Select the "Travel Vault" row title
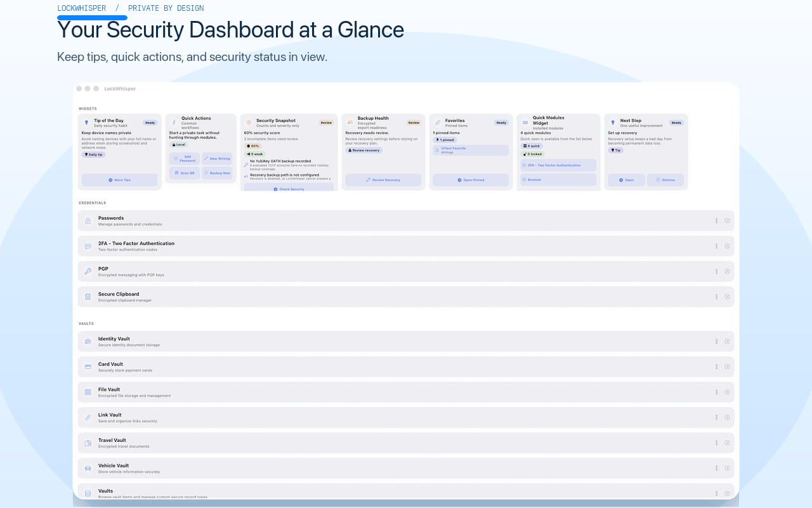The height and width of the screenshot is (508, 812). pos(112,440)
